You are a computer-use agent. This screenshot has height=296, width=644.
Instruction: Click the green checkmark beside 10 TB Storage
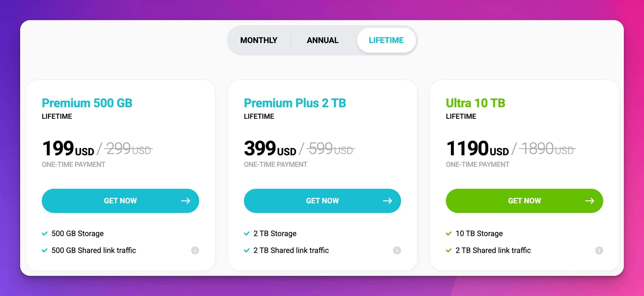[x=449, y=233]
